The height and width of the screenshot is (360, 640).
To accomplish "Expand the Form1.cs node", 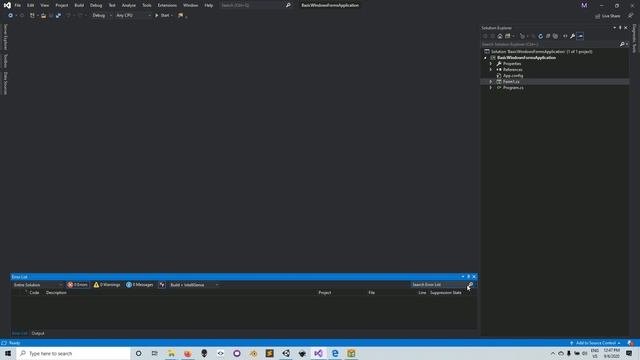I will 491,82.
